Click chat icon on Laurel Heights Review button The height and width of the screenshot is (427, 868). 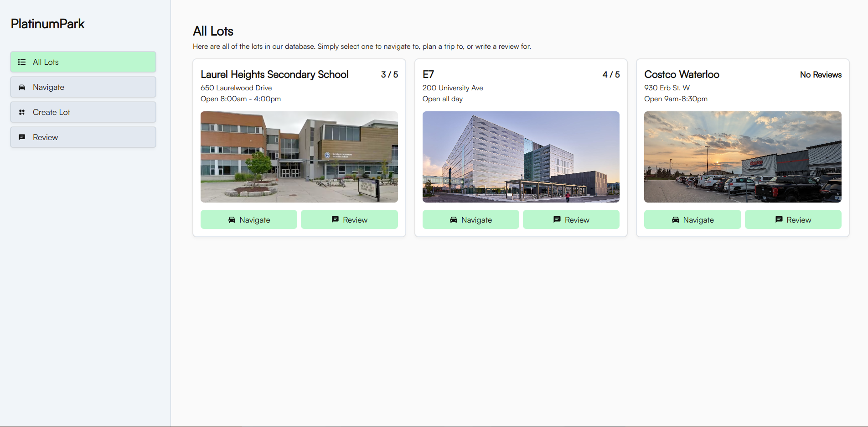(335, 219)
